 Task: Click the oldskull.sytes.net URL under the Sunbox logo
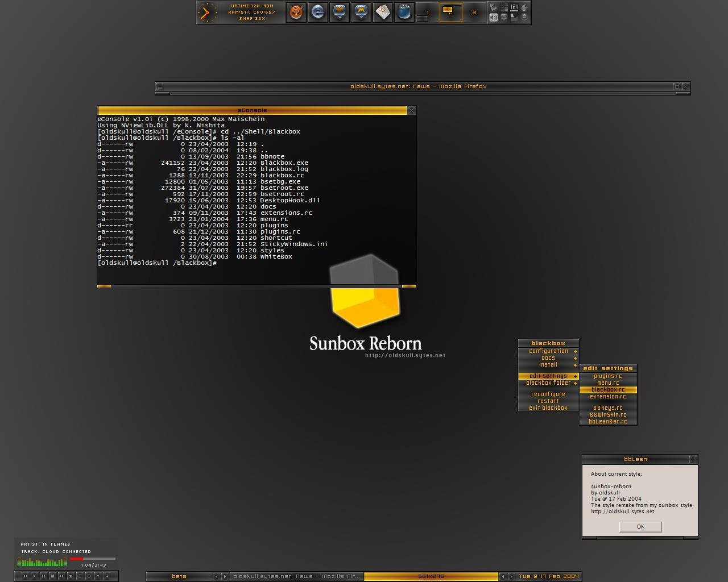(406, 356)
